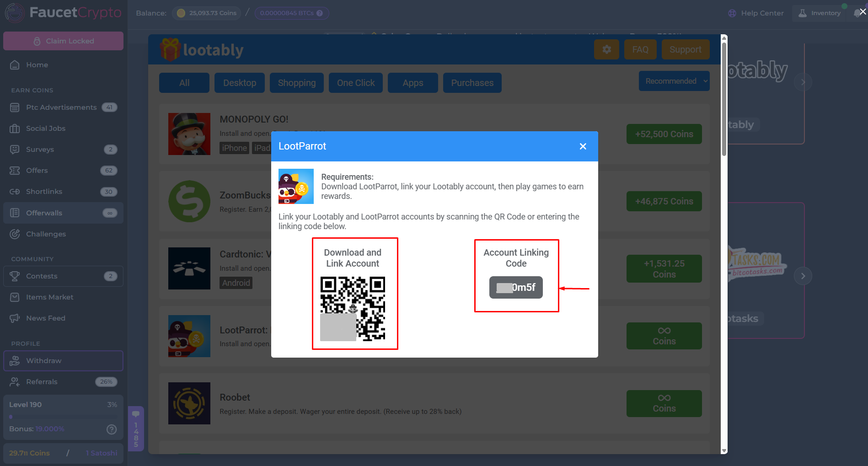This screenshot has width=868, height=466.
Task: Select the Purchases offers tab
Action: tap(472, 83)
